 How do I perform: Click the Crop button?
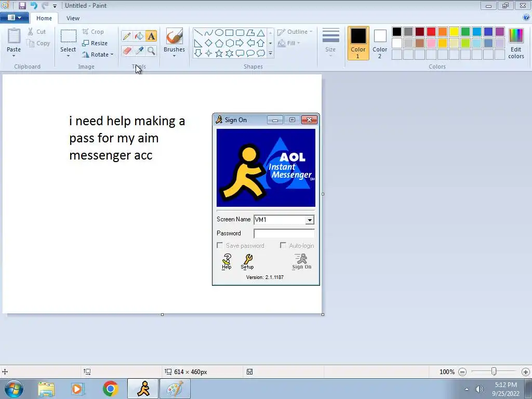pos(93,32)
